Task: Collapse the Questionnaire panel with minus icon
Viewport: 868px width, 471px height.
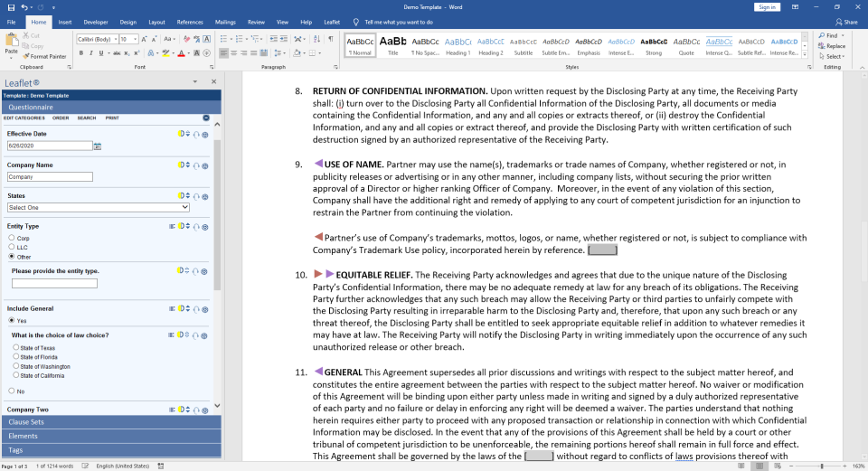Action: click(206, 118)
